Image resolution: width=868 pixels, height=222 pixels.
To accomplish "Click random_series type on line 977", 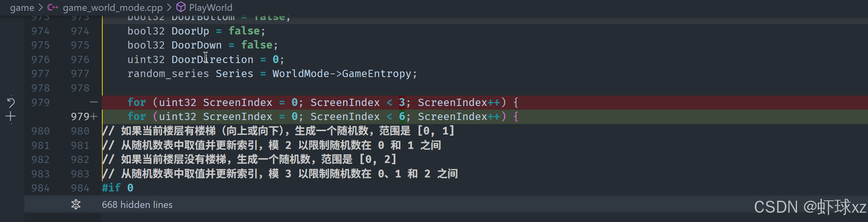I will (168, 74).
